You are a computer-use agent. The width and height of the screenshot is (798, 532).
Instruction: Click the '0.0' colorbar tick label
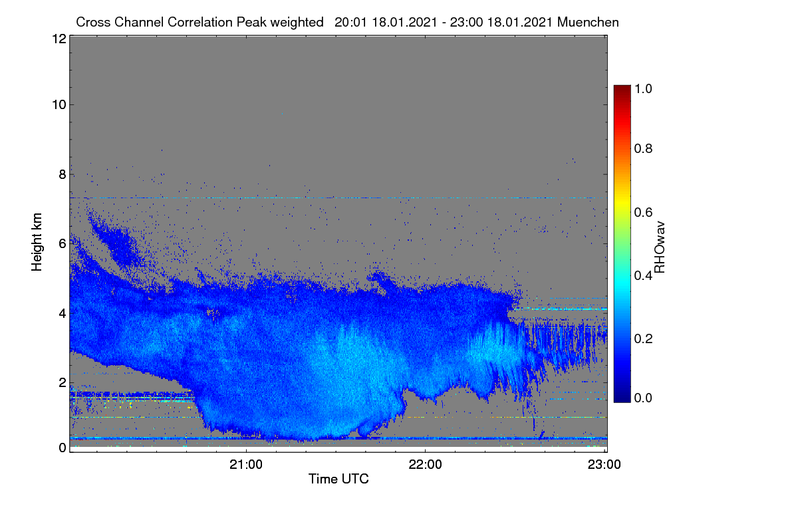[x=643, y=398]
